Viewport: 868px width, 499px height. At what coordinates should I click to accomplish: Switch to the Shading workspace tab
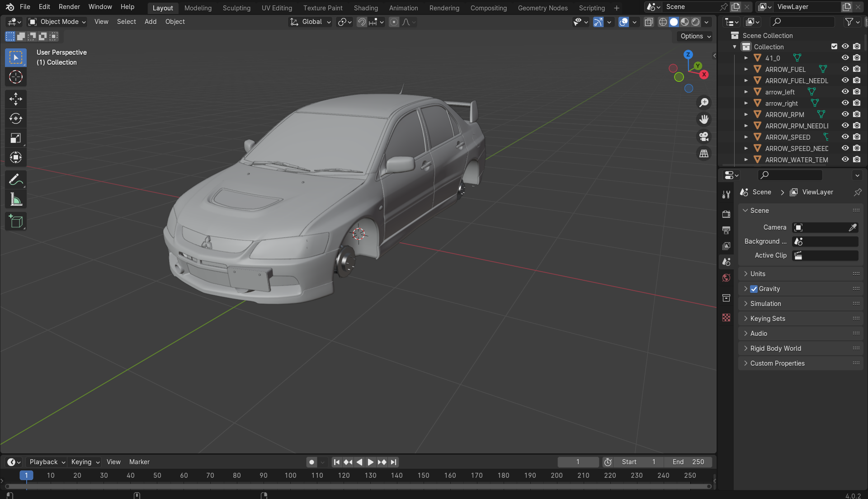(365, 8)
